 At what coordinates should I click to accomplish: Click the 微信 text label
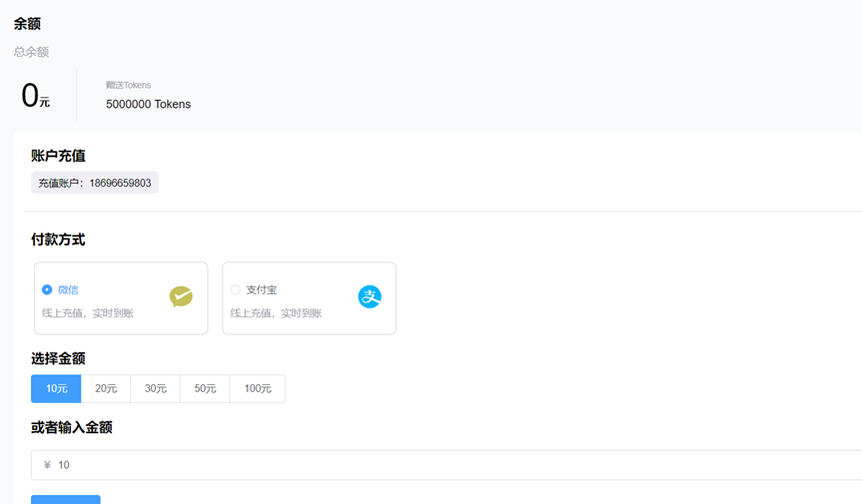(68, 289)
